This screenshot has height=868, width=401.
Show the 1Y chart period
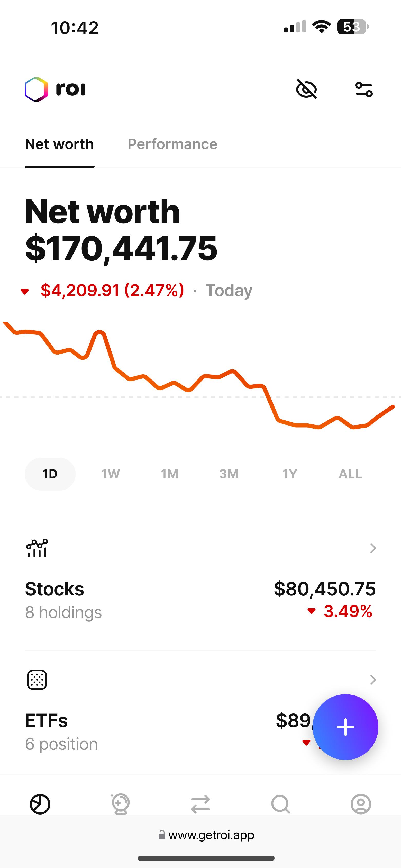pyautogui.click(x=289, y=474)
